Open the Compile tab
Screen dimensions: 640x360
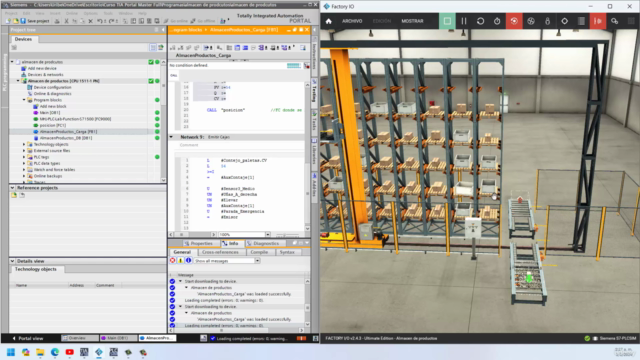259,252
